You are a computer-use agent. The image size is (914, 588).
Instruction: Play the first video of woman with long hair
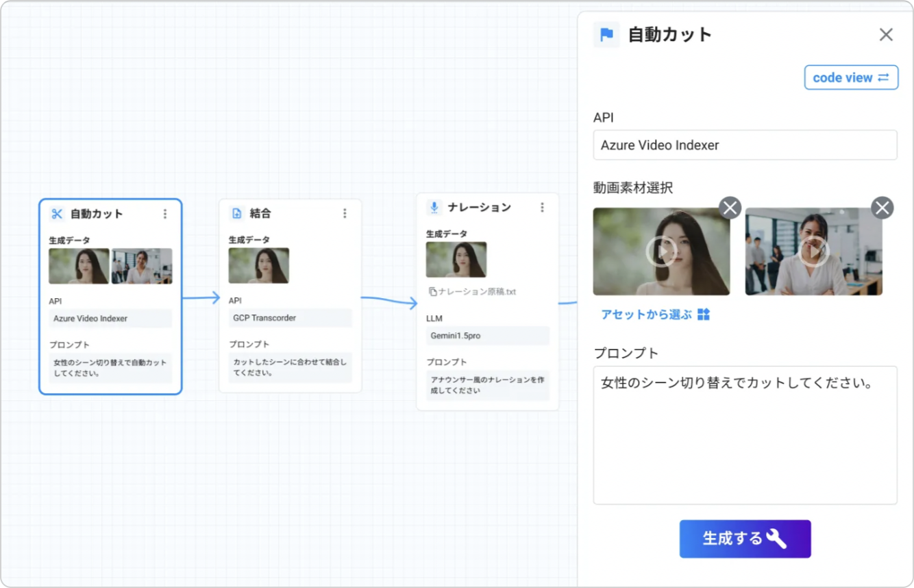point(661,252)
